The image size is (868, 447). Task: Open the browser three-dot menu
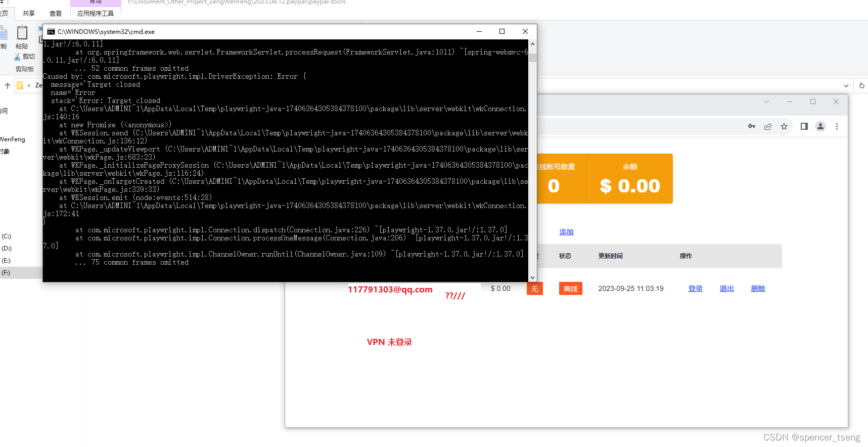(837, 126)
